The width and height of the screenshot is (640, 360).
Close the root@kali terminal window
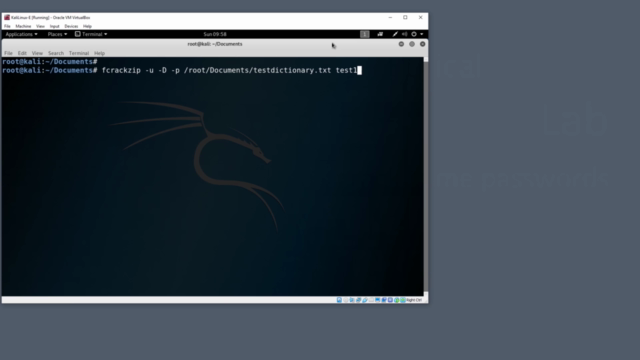(x=422, y=44)
